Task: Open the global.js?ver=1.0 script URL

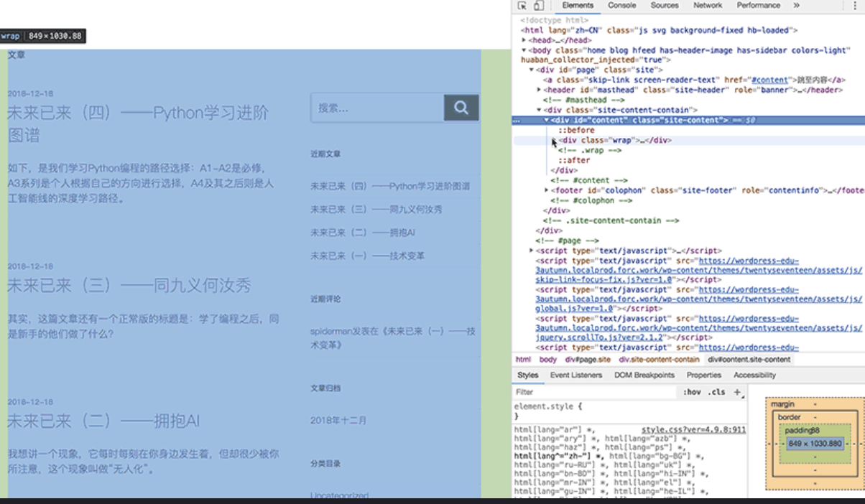Action: (x=698, y=299)
